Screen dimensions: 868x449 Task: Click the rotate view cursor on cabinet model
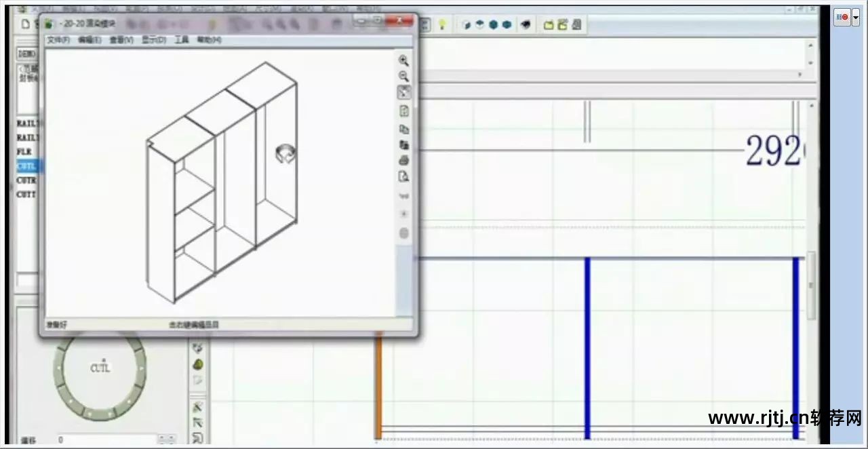(x=285, y=154)
